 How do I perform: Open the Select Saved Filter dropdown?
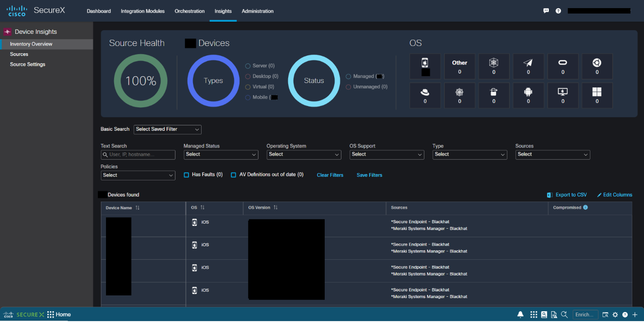168,129
